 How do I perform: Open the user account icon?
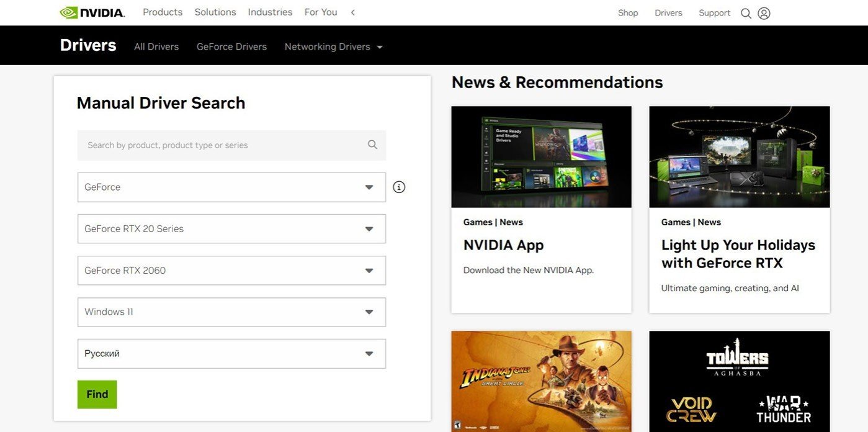[764, 13]
